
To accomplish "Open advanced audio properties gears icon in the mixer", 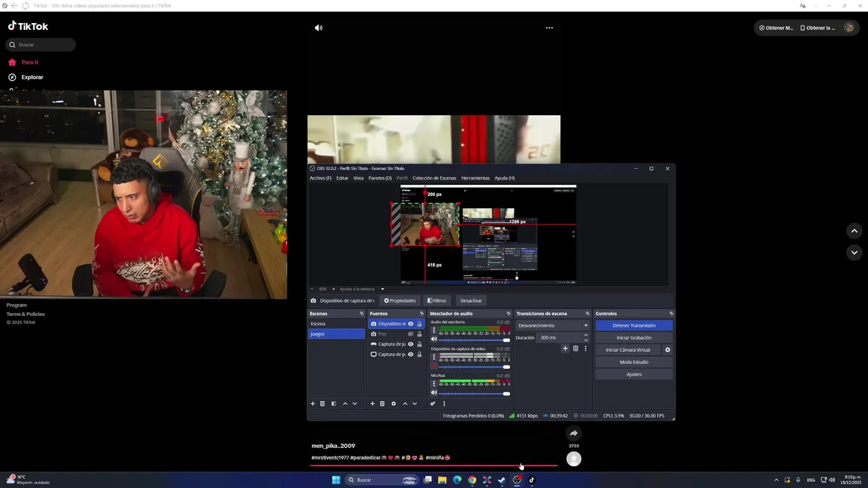I will click(x=433, y=403).
